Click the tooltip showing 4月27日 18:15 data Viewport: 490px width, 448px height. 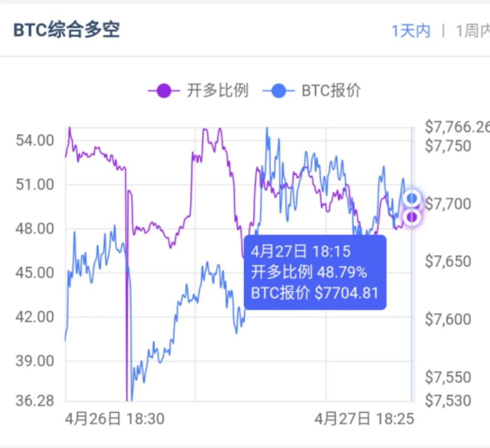[315, 272]
